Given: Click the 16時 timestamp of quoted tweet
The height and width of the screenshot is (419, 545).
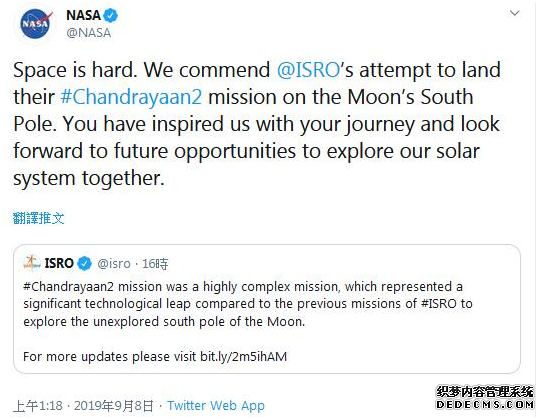Looking at the screenshot, I should tap(155, 264).
